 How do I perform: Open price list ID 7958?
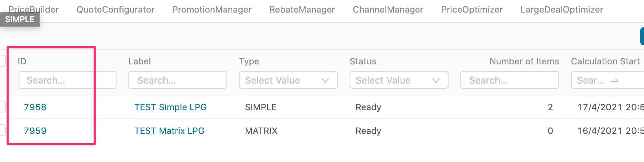(35, 107)
